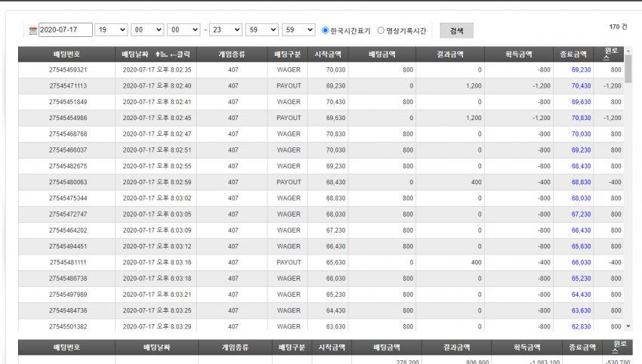Image resolution: width=642 pixels, height=364 pixels.
Task: Click the scrollbar down arrow of the table
Action: pyautogui.click(x=628, y=326)
